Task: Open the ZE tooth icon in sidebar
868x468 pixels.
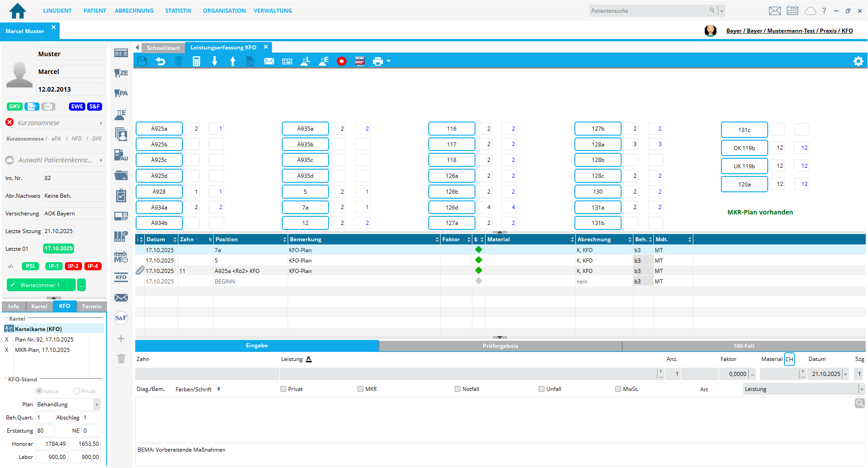Action: click(121, 73)
